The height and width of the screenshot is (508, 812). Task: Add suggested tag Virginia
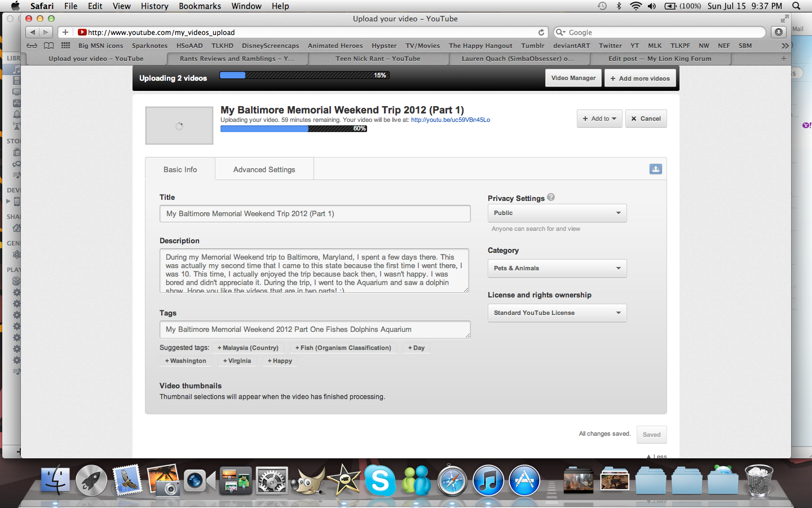point(237,361)
